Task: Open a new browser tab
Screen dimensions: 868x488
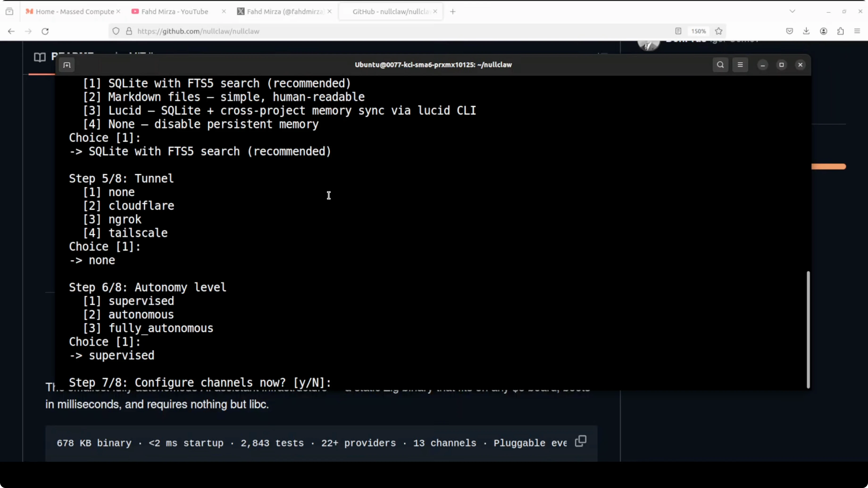Action: 453,12
